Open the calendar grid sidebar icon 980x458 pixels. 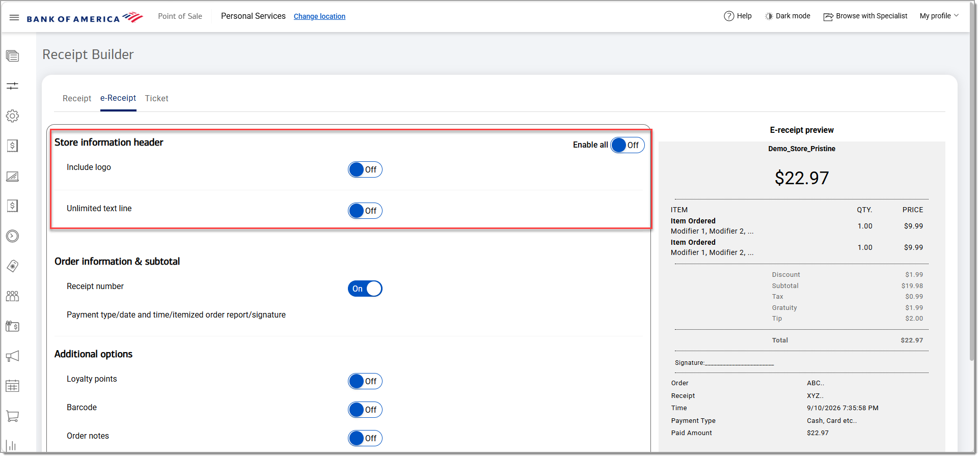pos(13,386)
